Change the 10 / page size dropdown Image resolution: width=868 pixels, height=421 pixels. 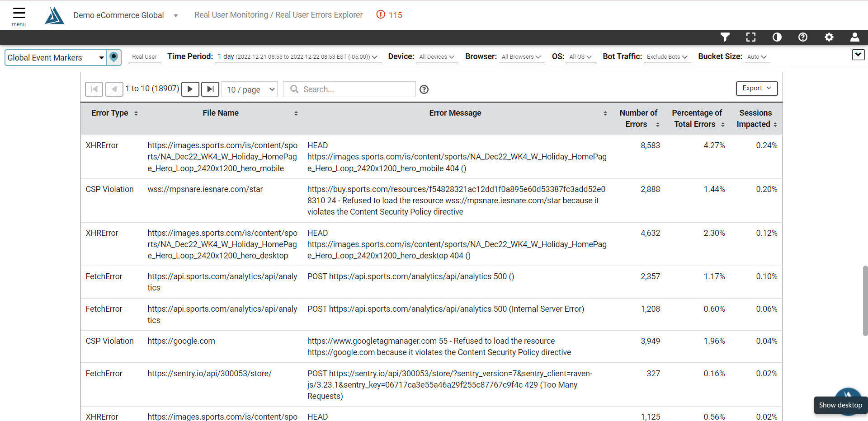(x=250, y=89)
